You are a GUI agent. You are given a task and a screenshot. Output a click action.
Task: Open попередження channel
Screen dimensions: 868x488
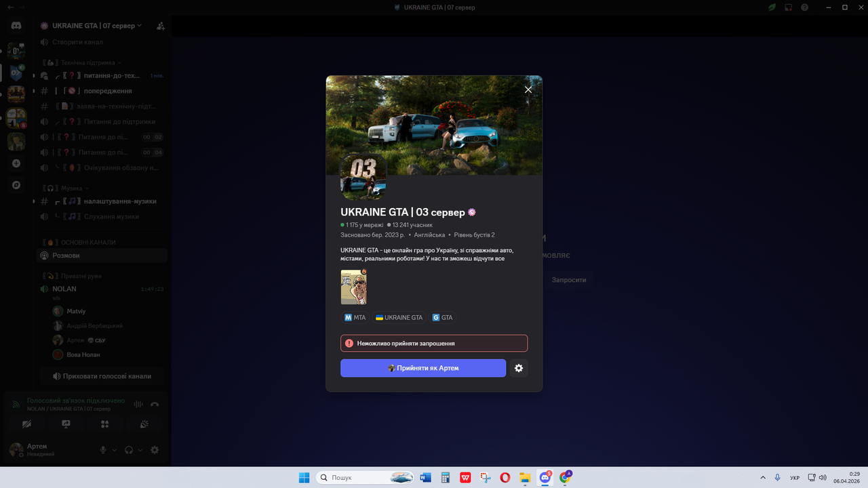(x=102, y=91)
